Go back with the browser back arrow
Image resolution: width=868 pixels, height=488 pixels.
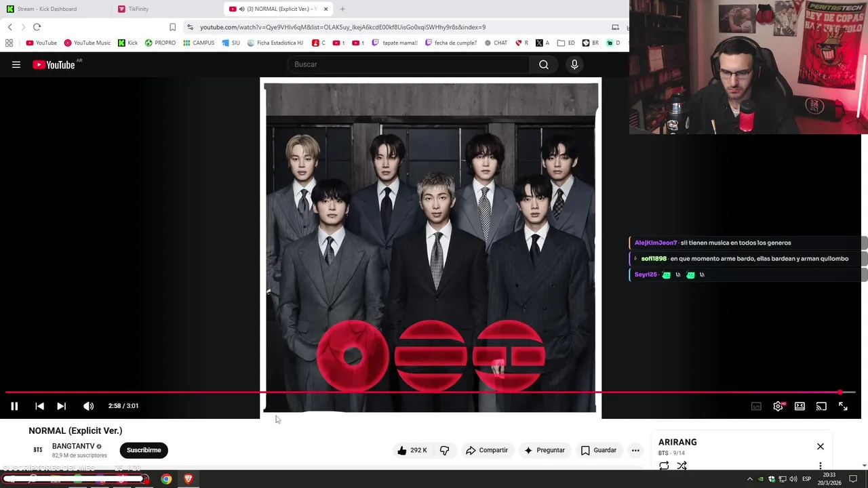[x=9, y=27]
